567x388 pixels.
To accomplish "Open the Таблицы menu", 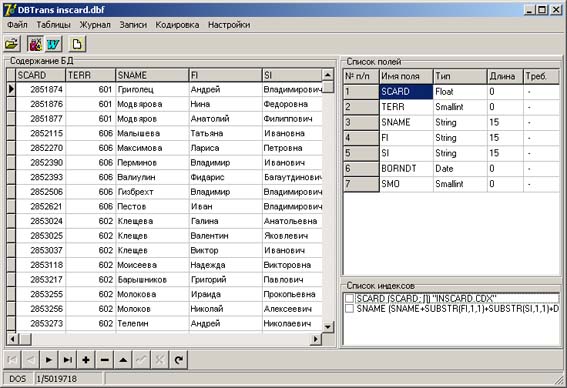I will point(54,25).
